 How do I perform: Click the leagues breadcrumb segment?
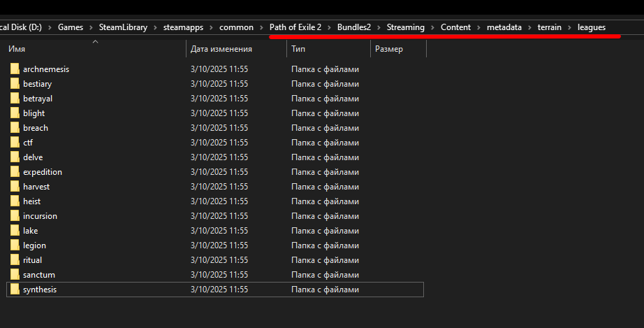(592, 27)
